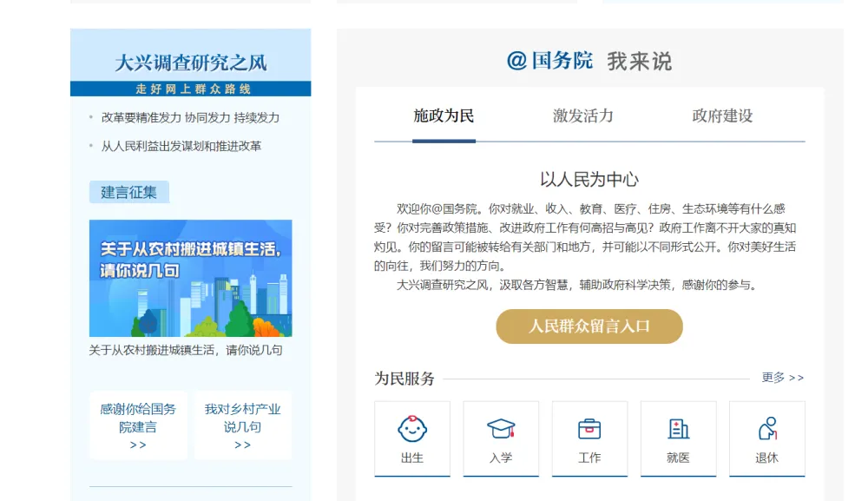Switch to the 施政为民 tab
This screenshot has width=868, height=501.
[x=444, y=116]
